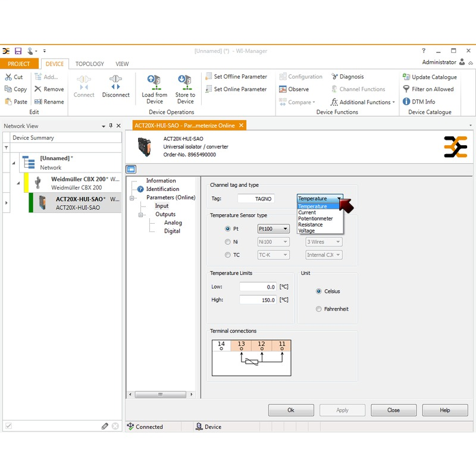Select the Analog output tree item
Image resolution: width=476 pixels, height=476 pixels.
point(173,223)
